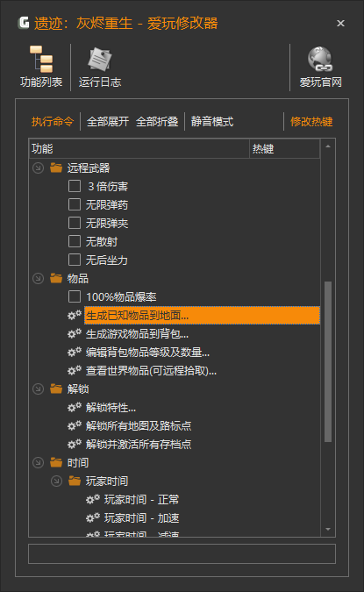Click the 执行命令 button

tap(53, 122)
